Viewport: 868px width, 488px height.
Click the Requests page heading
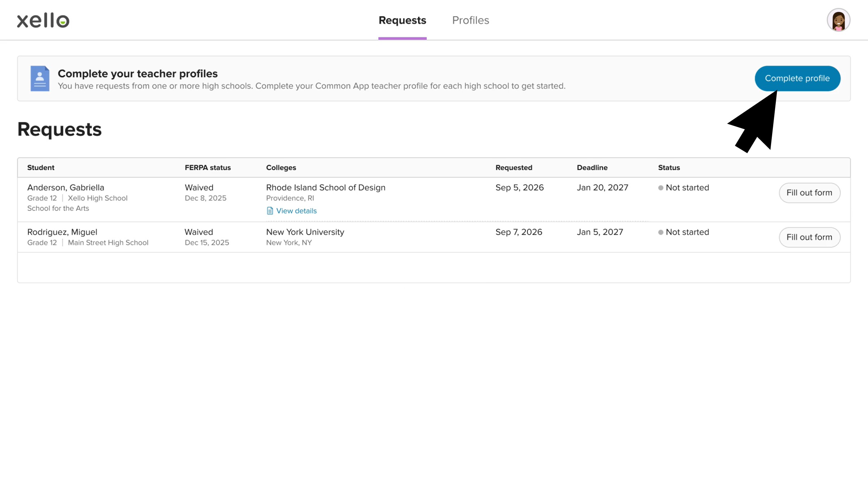[59, 130]
